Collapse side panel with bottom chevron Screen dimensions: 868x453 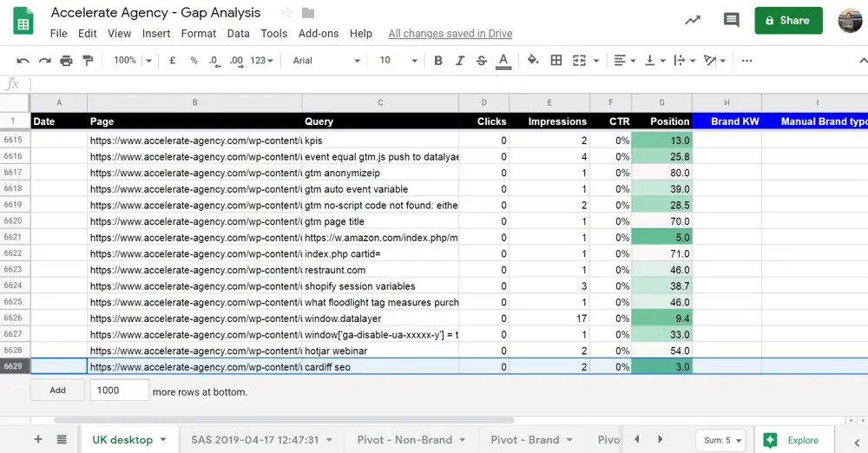click(857, 442)
